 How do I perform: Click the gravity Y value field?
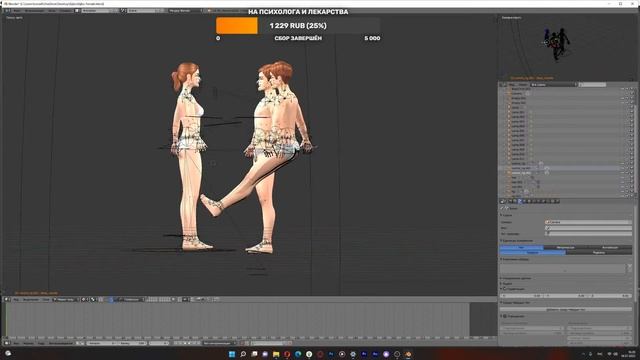[x=566, y=296]
